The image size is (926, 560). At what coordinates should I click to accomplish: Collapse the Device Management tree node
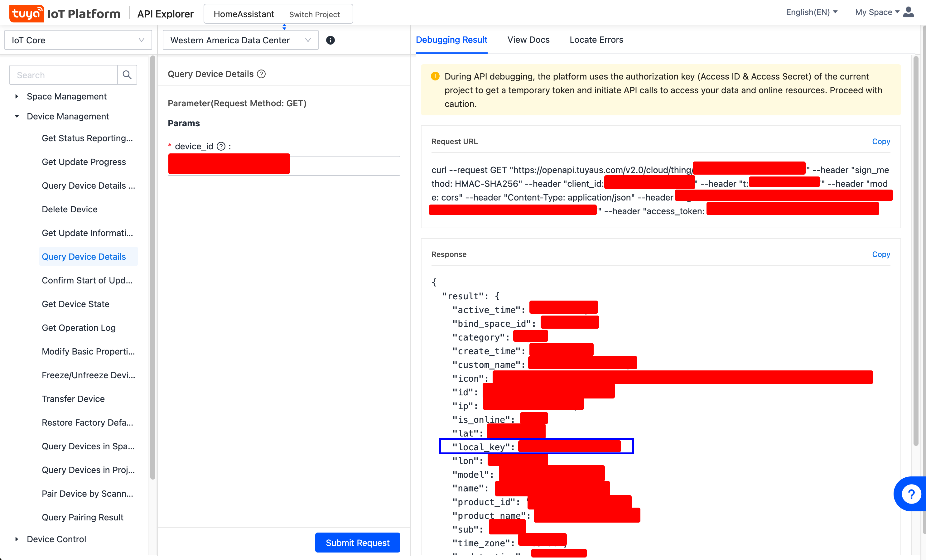(17, 117)
